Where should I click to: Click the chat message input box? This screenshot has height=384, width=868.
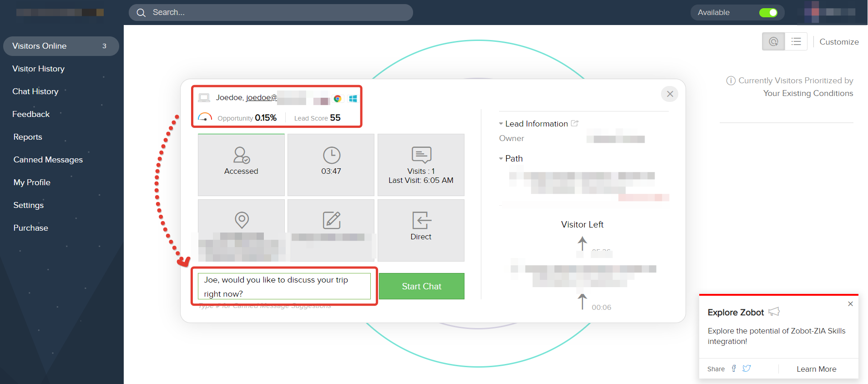tap(284, 286)
